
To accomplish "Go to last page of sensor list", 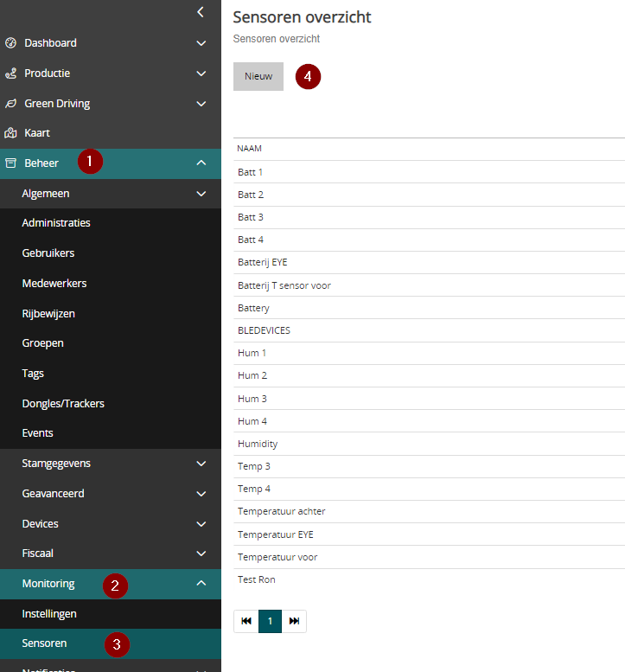I will tap(294, 621).
